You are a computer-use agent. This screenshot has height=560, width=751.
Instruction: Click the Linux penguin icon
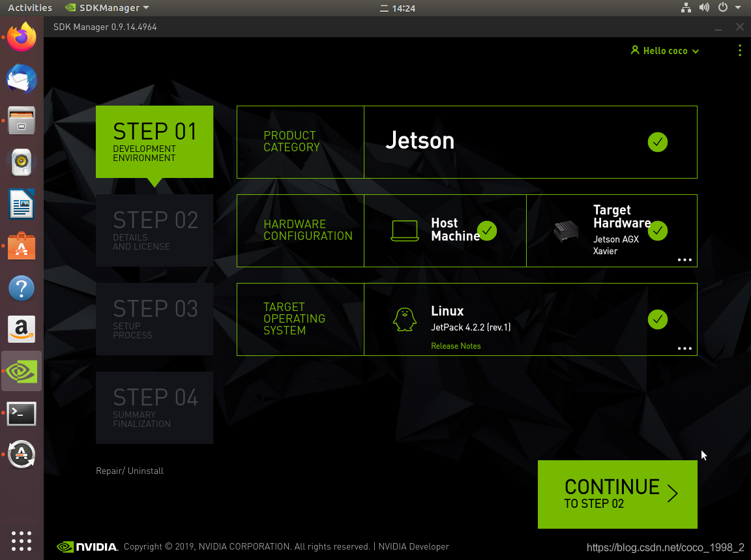tap(405, 319)
